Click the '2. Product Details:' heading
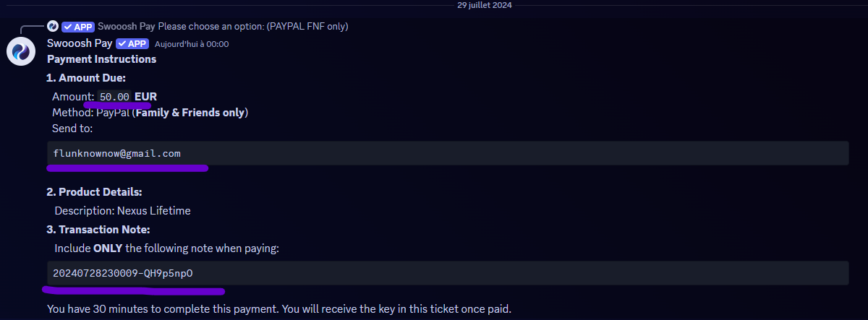This screenshot has width=868, height=320. (x=94, y=192)
